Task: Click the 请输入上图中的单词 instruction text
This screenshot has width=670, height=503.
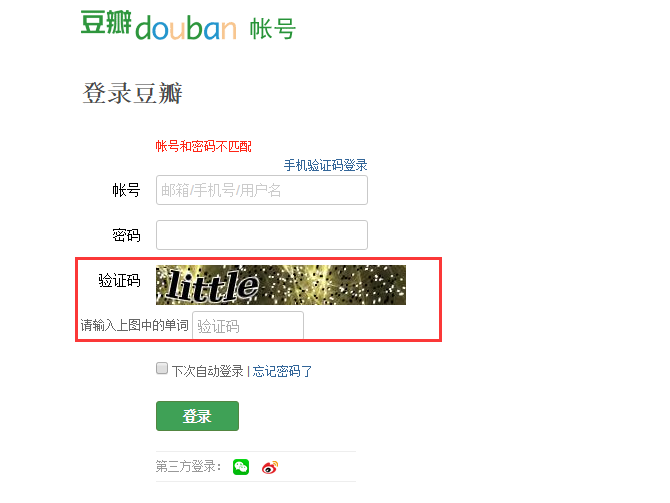Action: pos(135,325)
